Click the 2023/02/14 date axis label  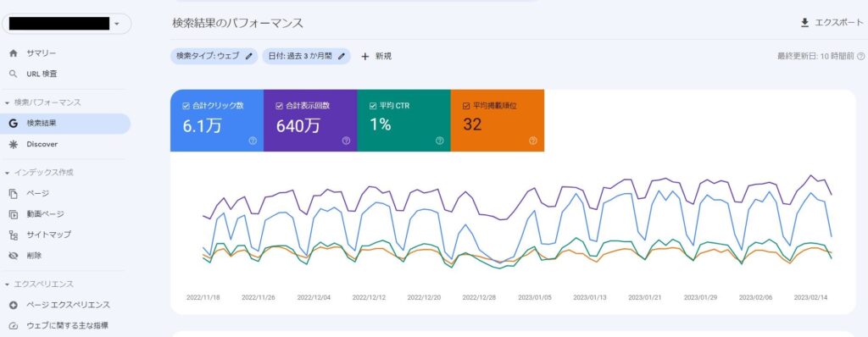(x=811, y=297)
